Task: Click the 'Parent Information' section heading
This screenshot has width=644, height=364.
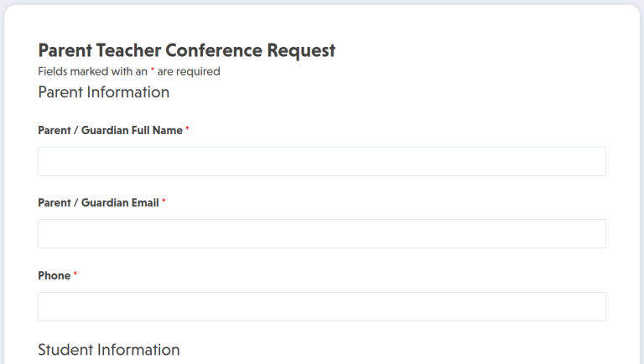Action: pos(104,92)
